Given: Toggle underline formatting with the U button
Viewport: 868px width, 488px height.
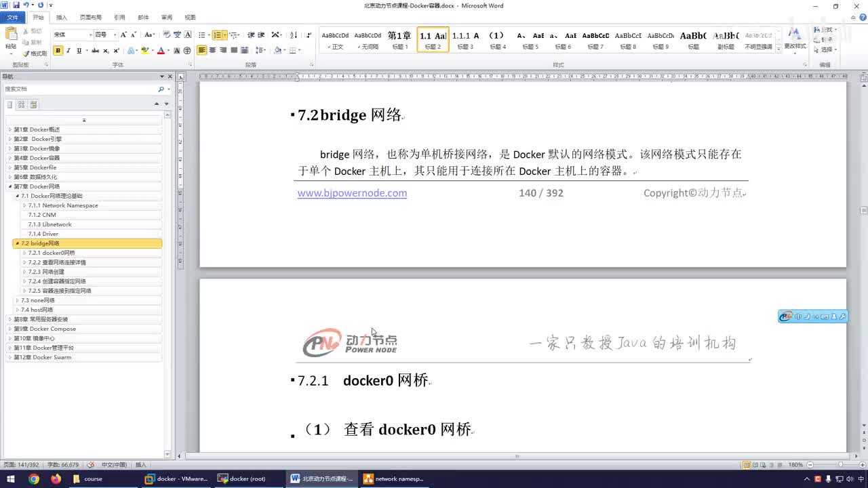Looking at the screenshot, I should click(79, 51).
